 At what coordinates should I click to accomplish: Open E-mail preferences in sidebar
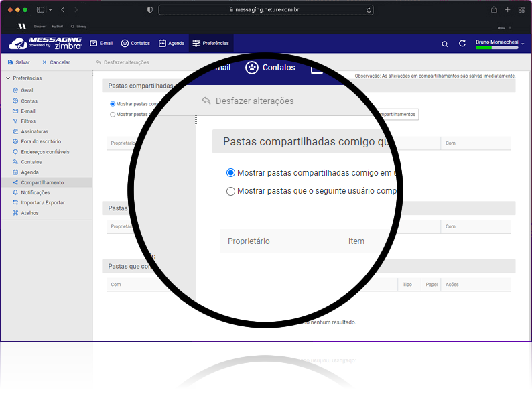coord(28,111)
